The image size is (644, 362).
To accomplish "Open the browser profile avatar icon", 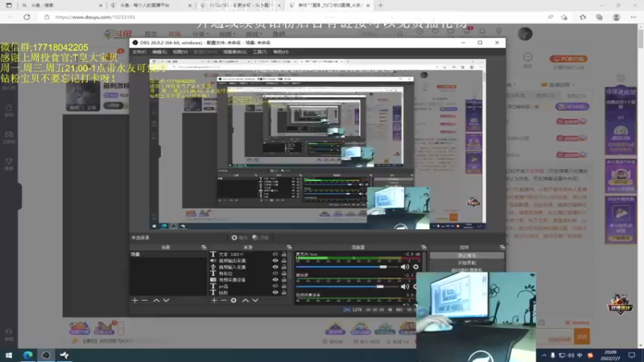I will click(616, 17).
